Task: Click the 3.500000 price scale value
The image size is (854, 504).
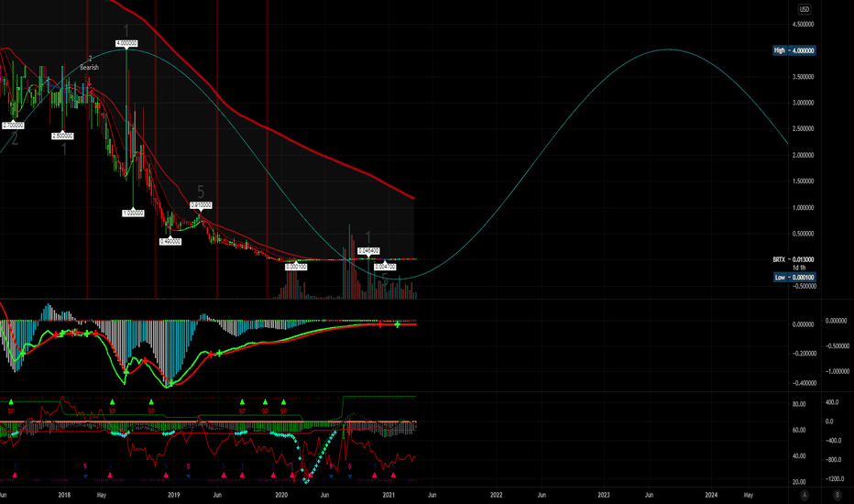Action: 803,77
